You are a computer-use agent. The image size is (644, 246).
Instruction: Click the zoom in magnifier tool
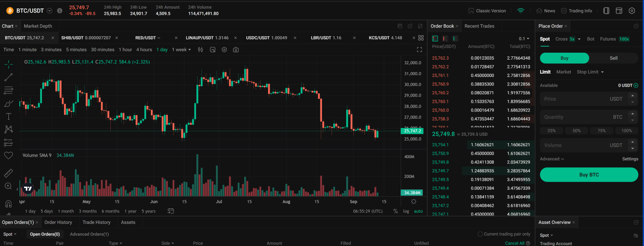pyautogui.click(x=8, y=186)
